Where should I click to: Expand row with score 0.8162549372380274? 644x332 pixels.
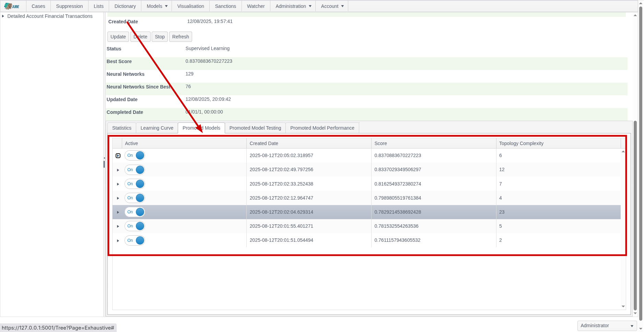tap(118, 184)
